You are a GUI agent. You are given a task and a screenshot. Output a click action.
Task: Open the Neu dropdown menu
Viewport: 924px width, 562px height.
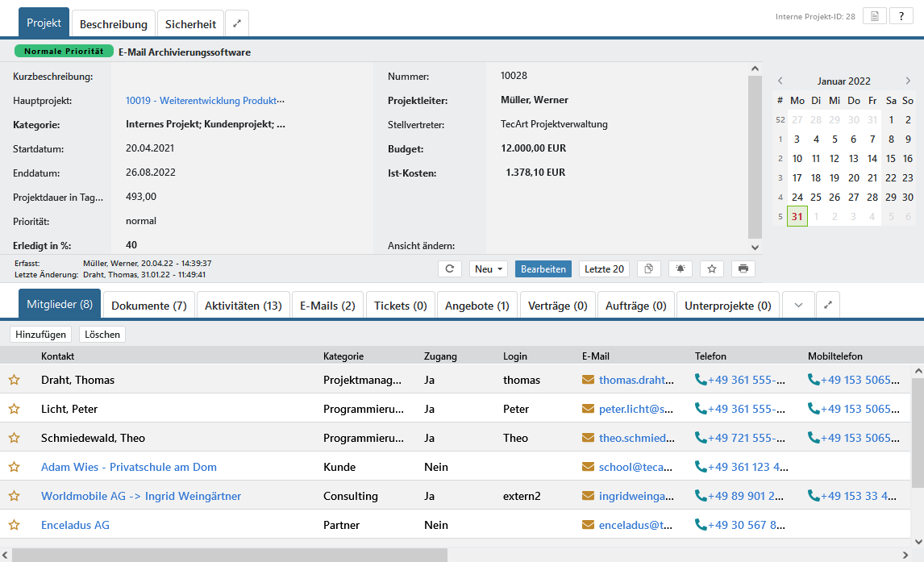(x=489, y=269)
